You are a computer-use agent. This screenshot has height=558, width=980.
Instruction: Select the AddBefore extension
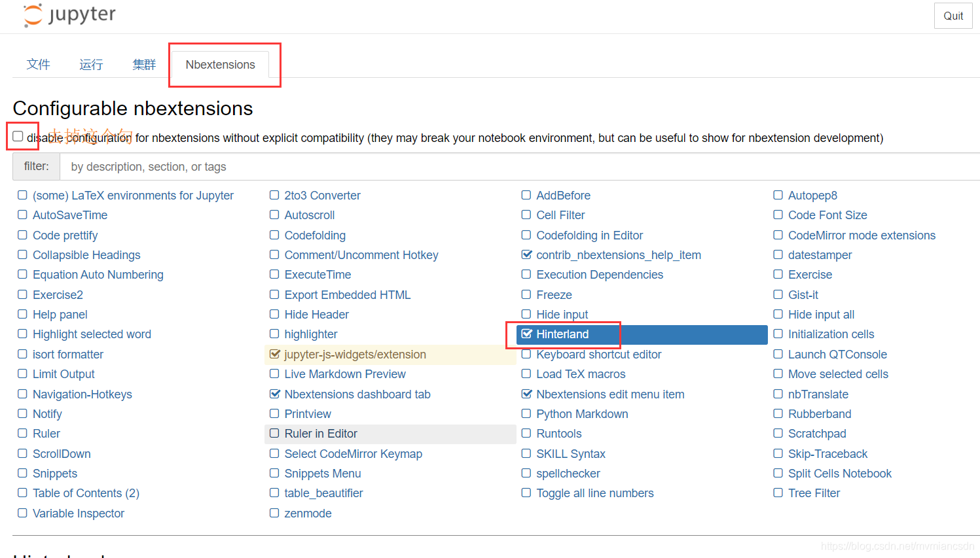[563, 196]
